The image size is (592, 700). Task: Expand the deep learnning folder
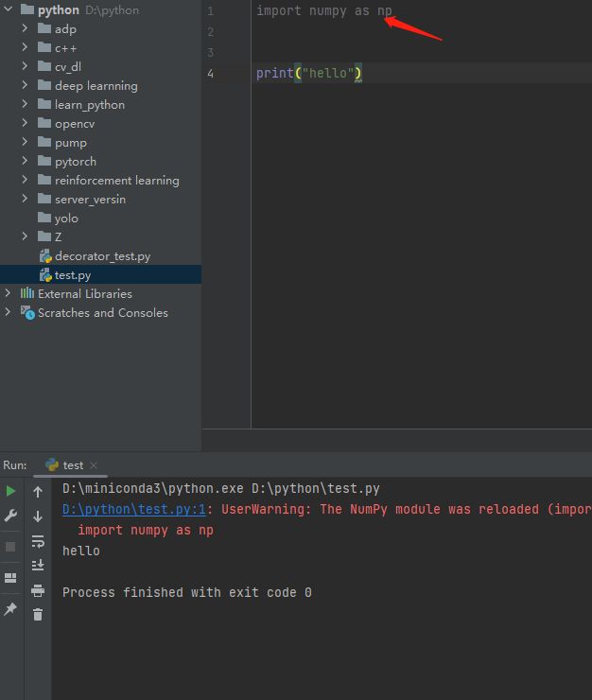25,85
